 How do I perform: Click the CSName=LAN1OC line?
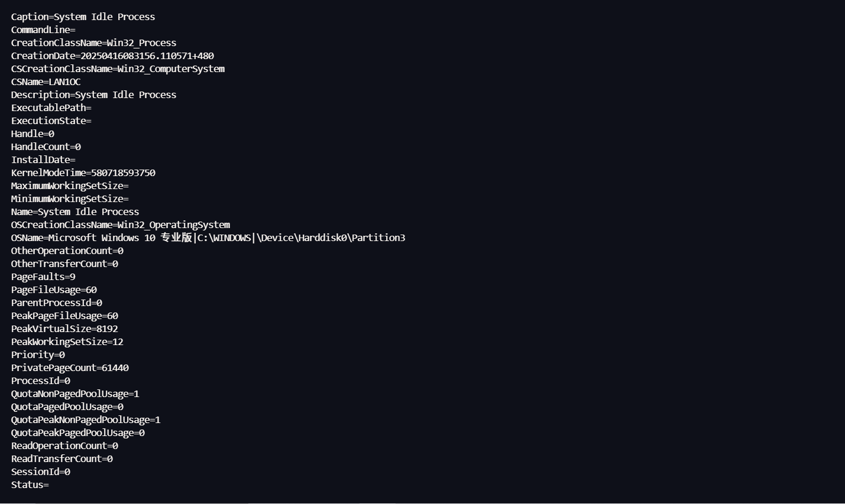tap(46, 82)
